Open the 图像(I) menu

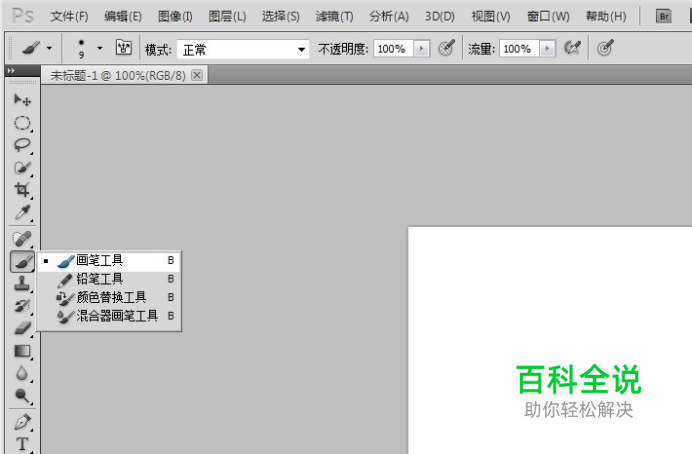point(175,17)
